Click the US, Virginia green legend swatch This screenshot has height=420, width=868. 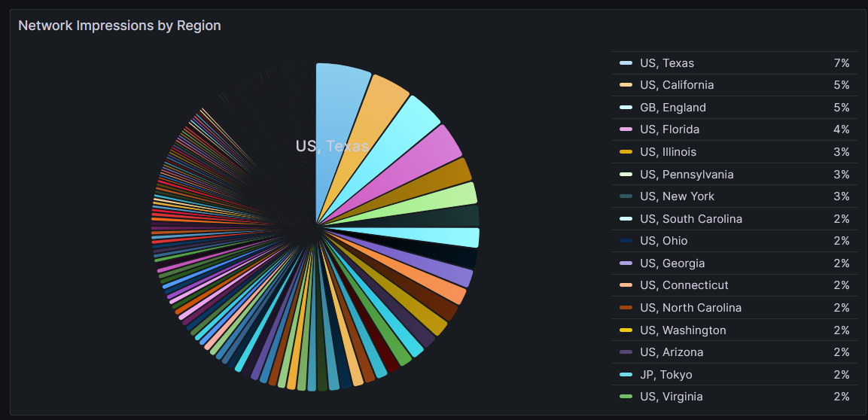[626, 397]
